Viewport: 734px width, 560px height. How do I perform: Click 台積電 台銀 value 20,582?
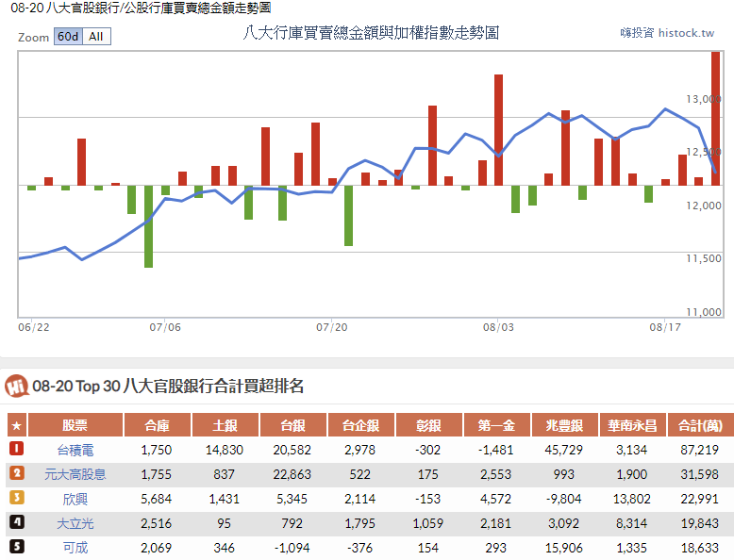coord(292,450)
